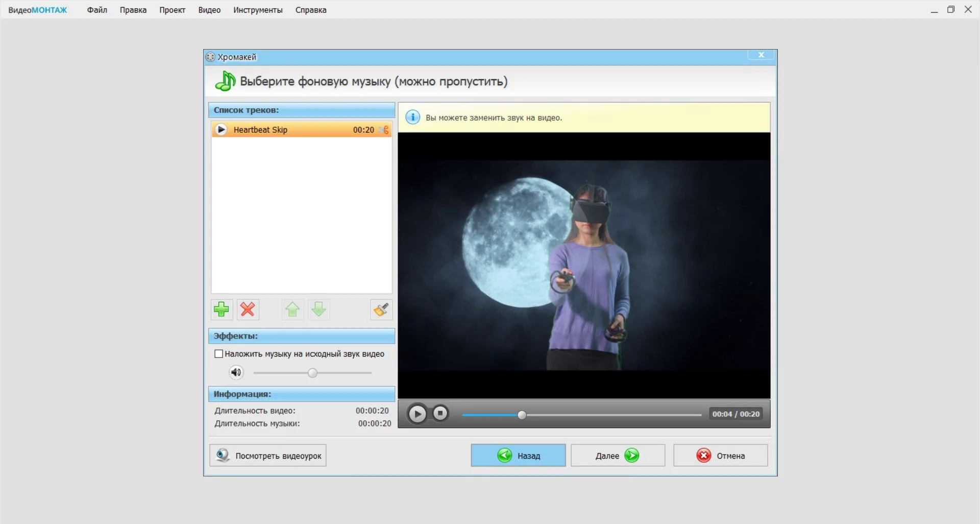The image size is (980, 524).
Task: Mute music using the speaker icon
Action: click(236, 372)
